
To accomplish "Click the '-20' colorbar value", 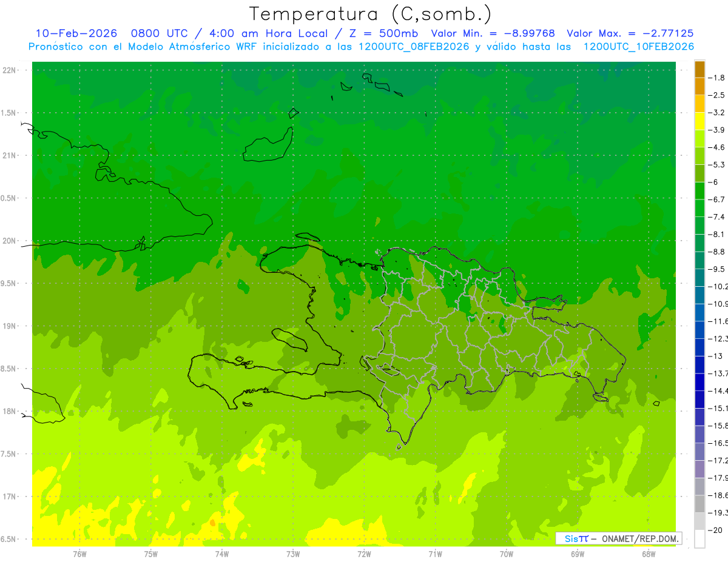I will tap(716, 530).
